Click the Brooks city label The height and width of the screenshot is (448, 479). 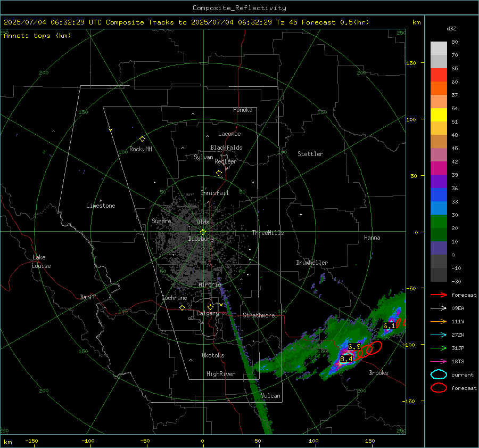(378, 373)
